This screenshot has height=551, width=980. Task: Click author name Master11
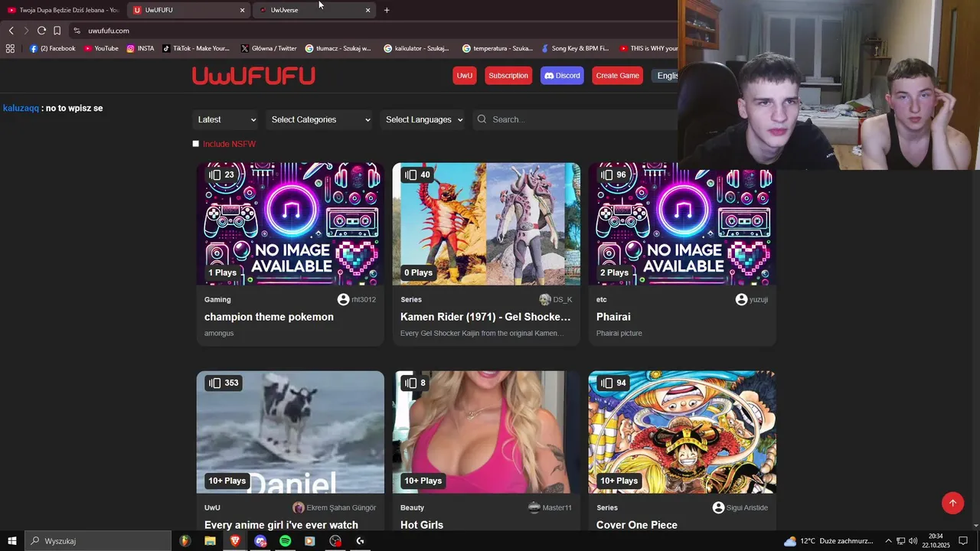[x=557, y=507]
